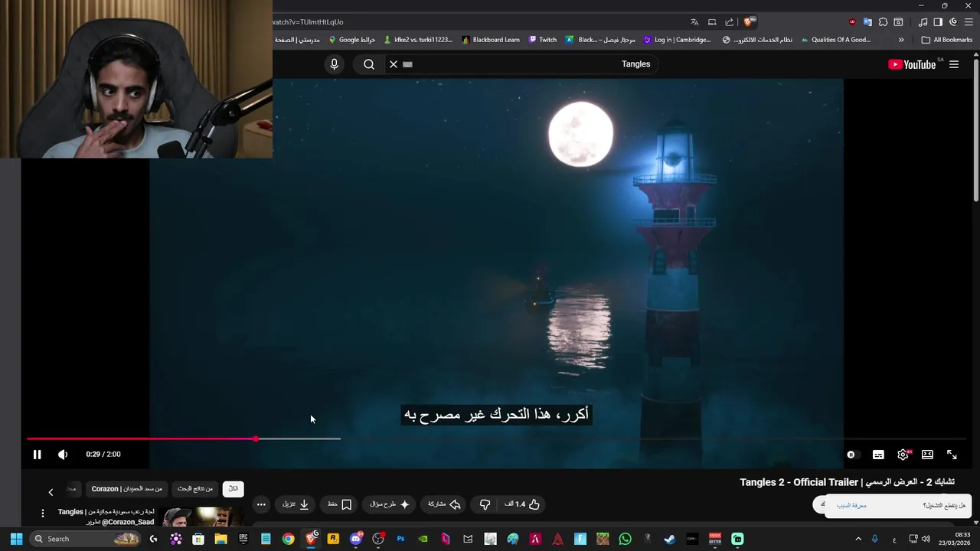
Task: Open more actions three-dot menu
Action: (261, 504)
